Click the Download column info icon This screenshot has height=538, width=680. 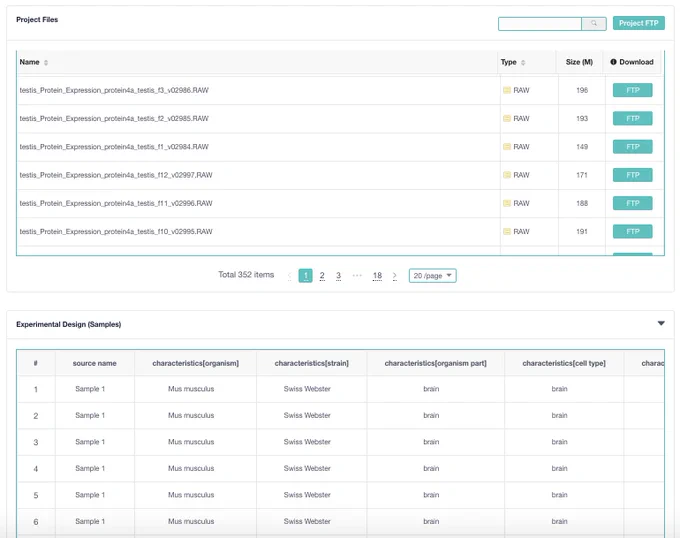[613, 62]
